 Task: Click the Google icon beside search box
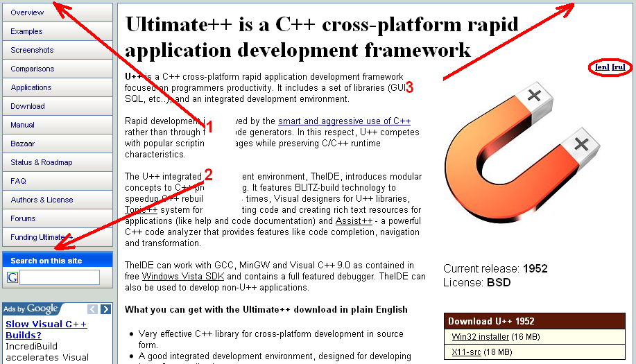(12, 277)
